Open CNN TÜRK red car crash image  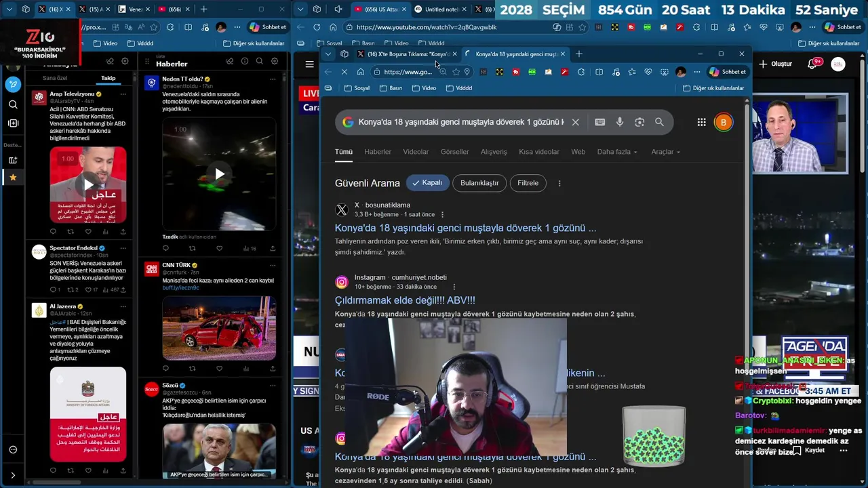(219, 328)
